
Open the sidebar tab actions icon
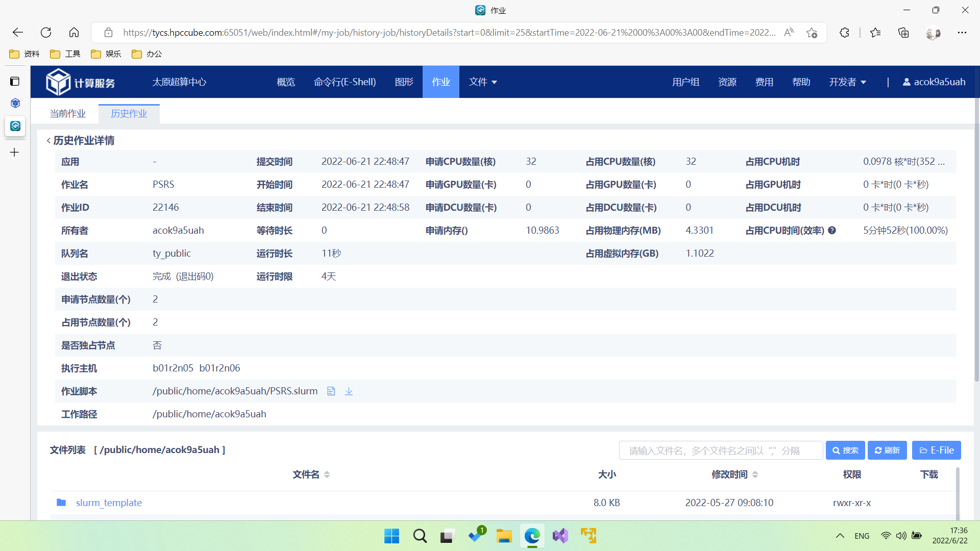coord(15,82)
